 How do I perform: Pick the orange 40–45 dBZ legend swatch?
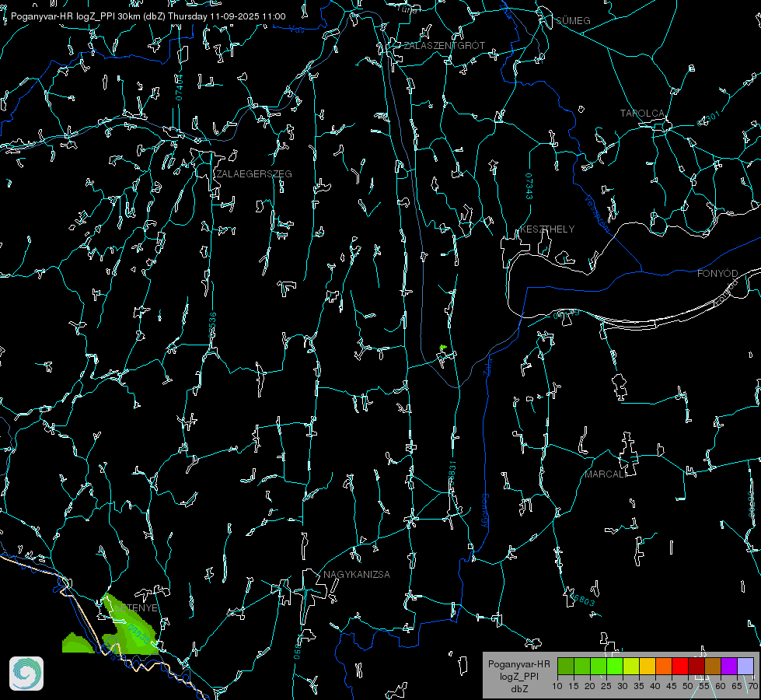[664, 666]
